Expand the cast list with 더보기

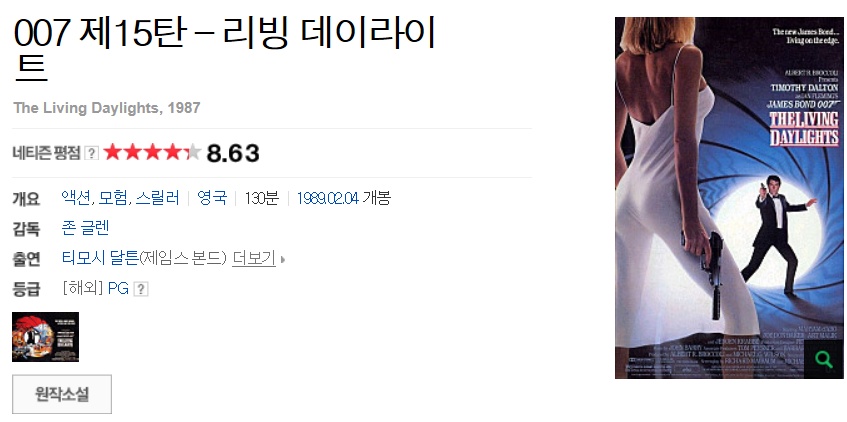(x=254, y=259)
